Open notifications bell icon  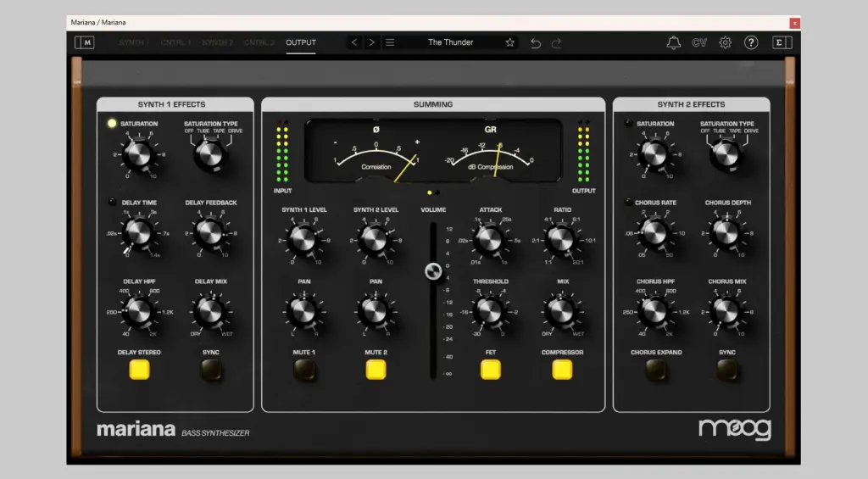[673, 42]
